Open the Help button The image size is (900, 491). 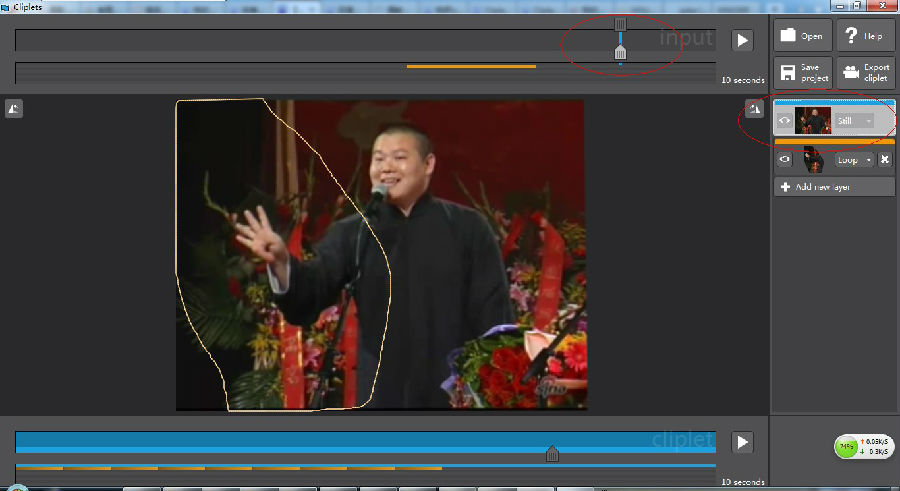click(x=865, y=36)
